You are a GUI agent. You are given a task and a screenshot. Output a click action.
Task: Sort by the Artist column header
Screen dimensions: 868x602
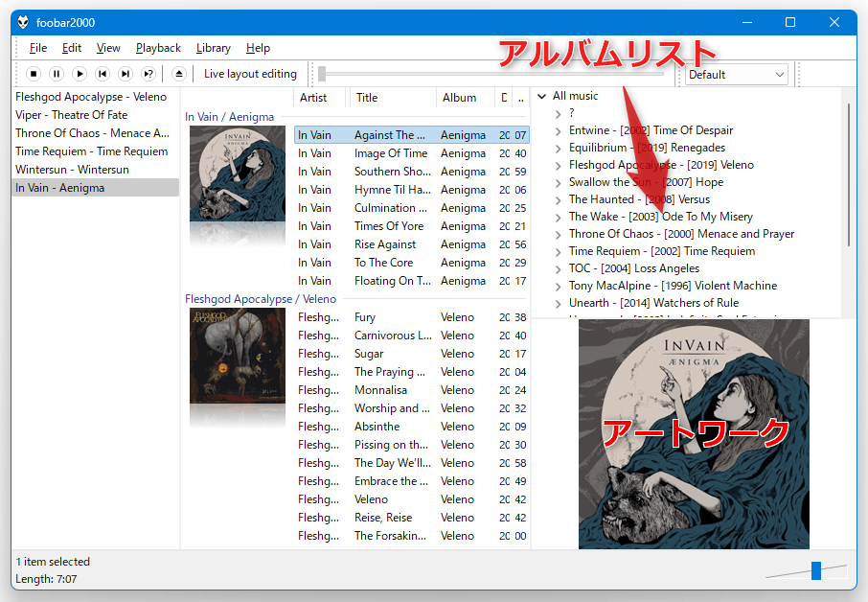[x=320, y=98]
